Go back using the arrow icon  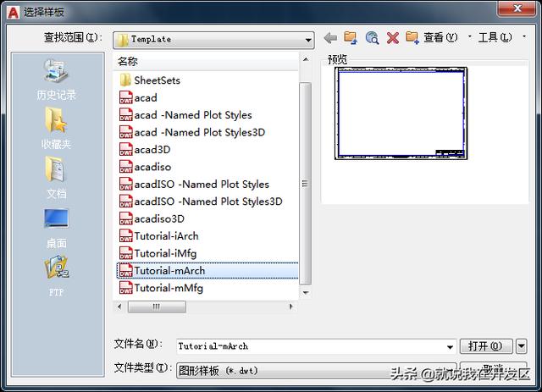click(330, 38)
